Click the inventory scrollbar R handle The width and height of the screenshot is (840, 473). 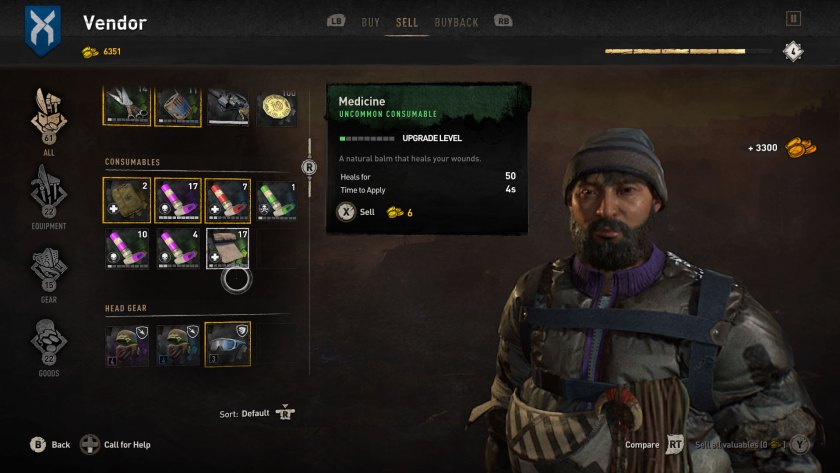pyautogui.click(x=309, y=167)
